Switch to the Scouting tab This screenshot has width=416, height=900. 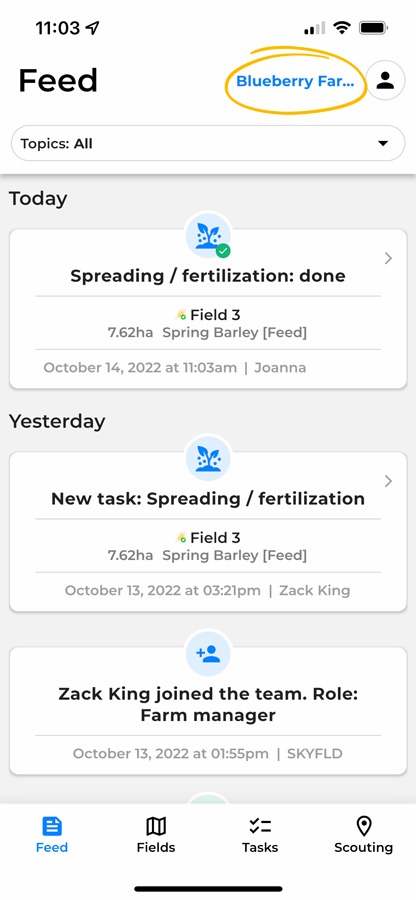pyautogui.click(x=364, y=835)
